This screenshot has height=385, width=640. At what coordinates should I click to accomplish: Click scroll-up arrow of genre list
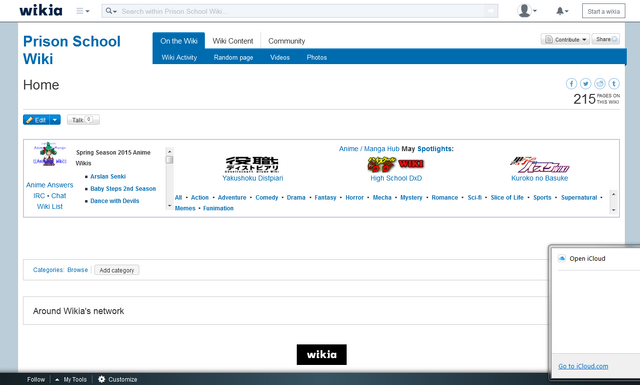click(x=613, y=194)
